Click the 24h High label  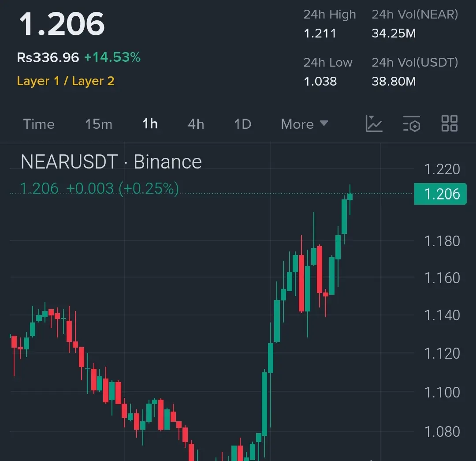[330, 14]
